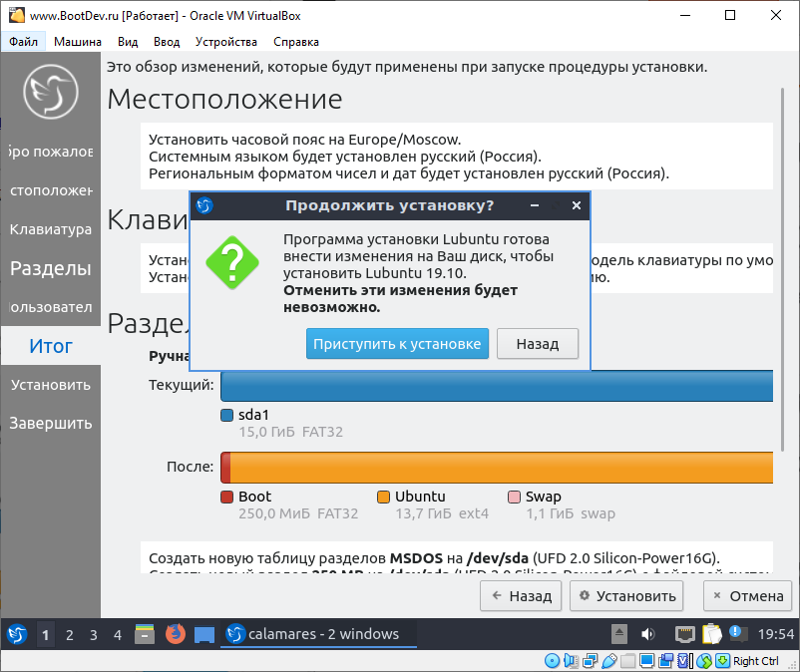The image size is (800, 672).
Task: Click the 250,0 МиБ FAT32 partition text
Action: [298, 513]
